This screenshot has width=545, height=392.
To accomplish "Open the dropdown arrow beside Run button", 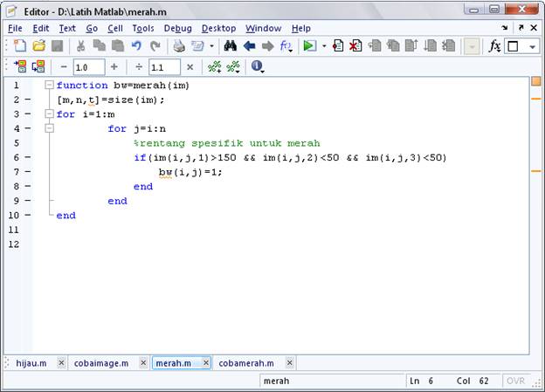I will pyautogui.click(x=324, y=46).
